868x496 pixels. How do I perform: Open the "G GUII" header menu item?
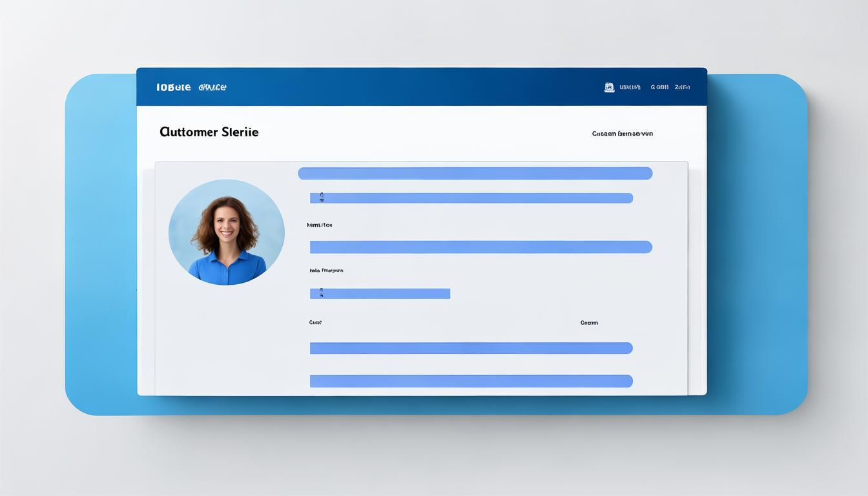coord(659,87)
